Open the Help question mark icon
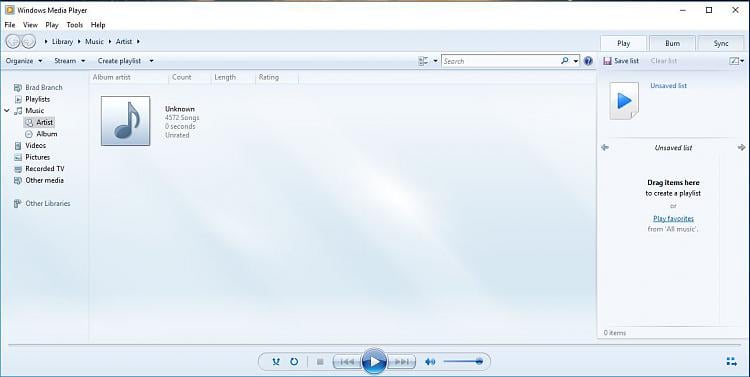750x377 pixels. tap(588, 61)
